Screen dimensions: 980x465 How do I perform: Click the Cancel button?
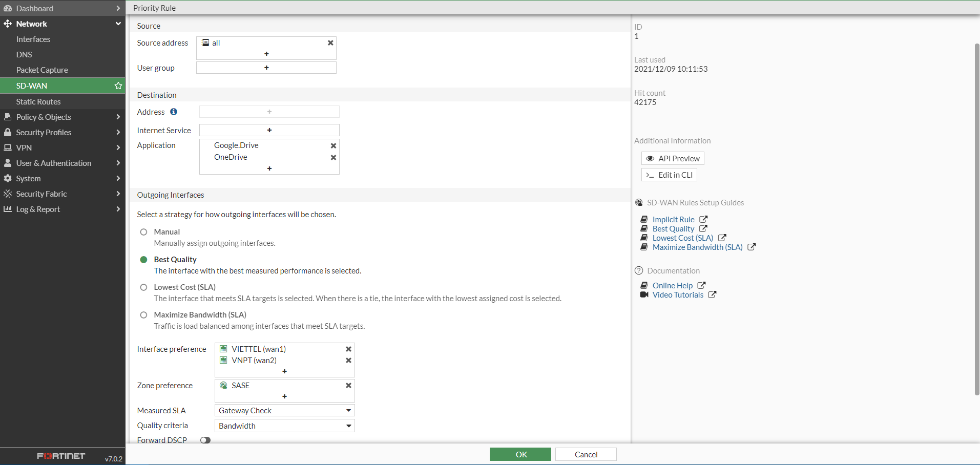tap(586, 454)
